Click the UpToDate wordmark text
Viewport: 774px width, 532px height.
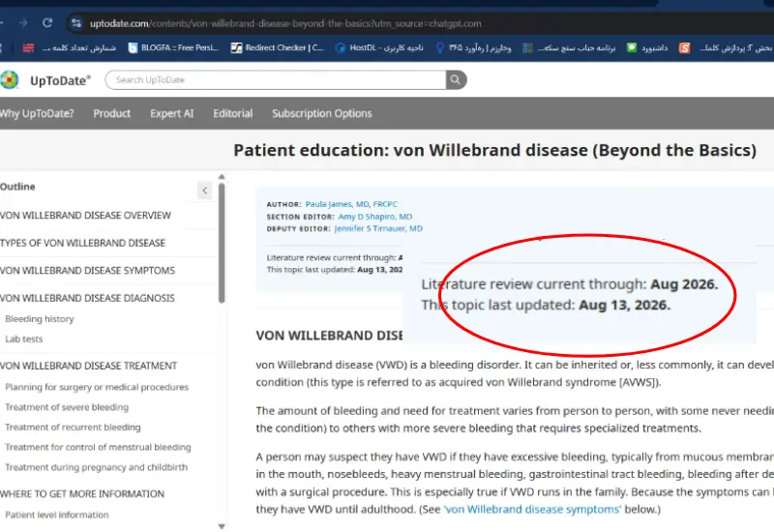pyautogui.click(x=60, y=80)
